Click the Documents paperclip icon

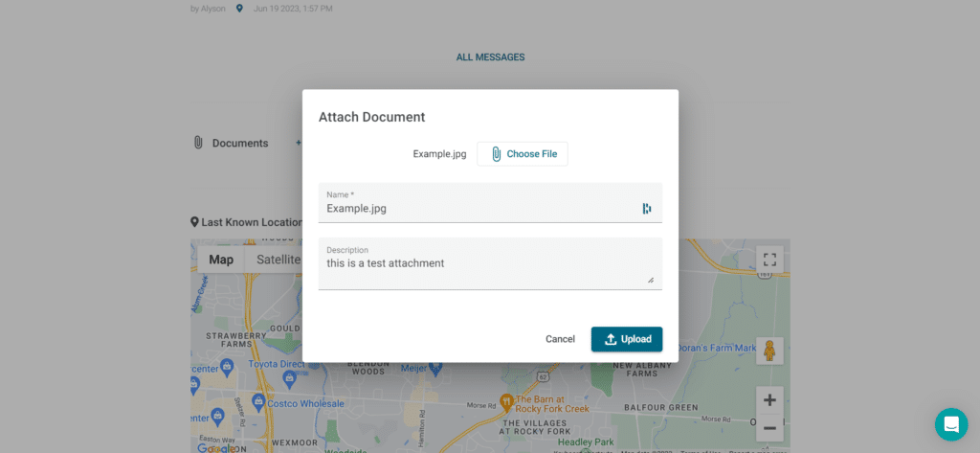pyautogui.click(x=198, y=143)
